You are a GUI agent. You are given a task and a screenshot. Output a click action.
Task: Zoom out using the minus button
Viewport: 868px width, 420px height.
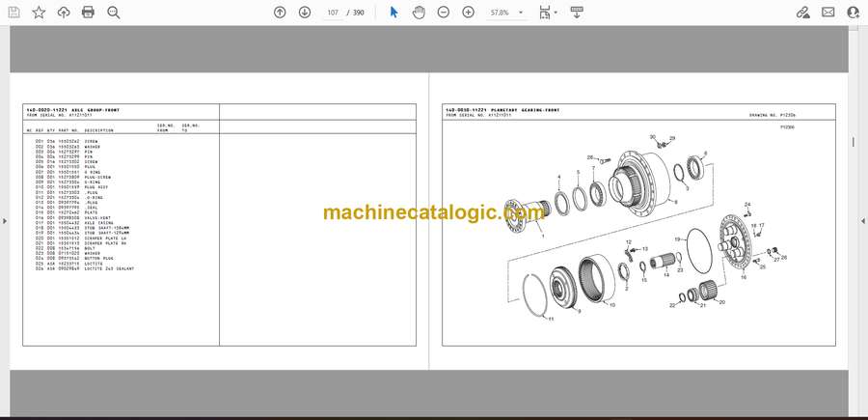(444, 13)
